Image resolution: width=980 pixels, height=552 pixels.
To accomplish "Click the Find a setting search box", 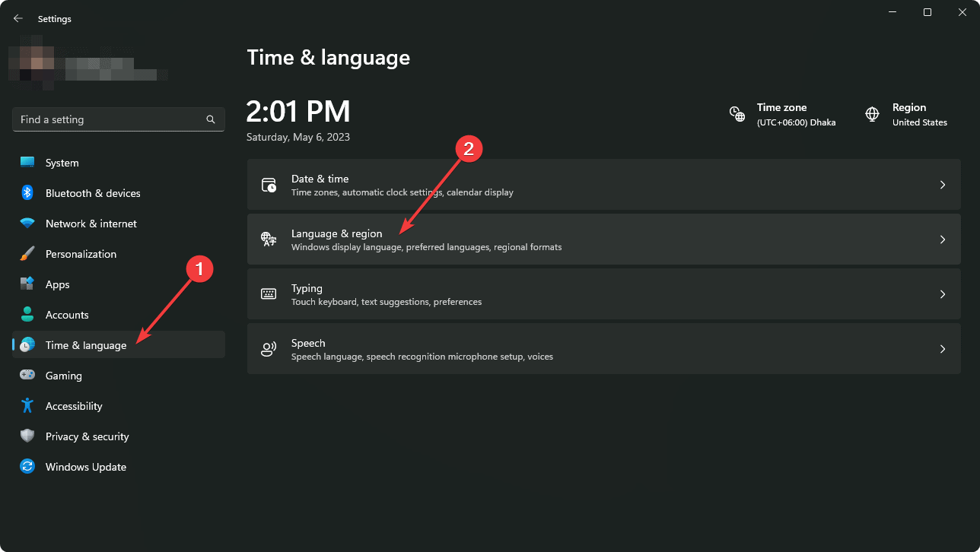I will click(x=119, y=119).
